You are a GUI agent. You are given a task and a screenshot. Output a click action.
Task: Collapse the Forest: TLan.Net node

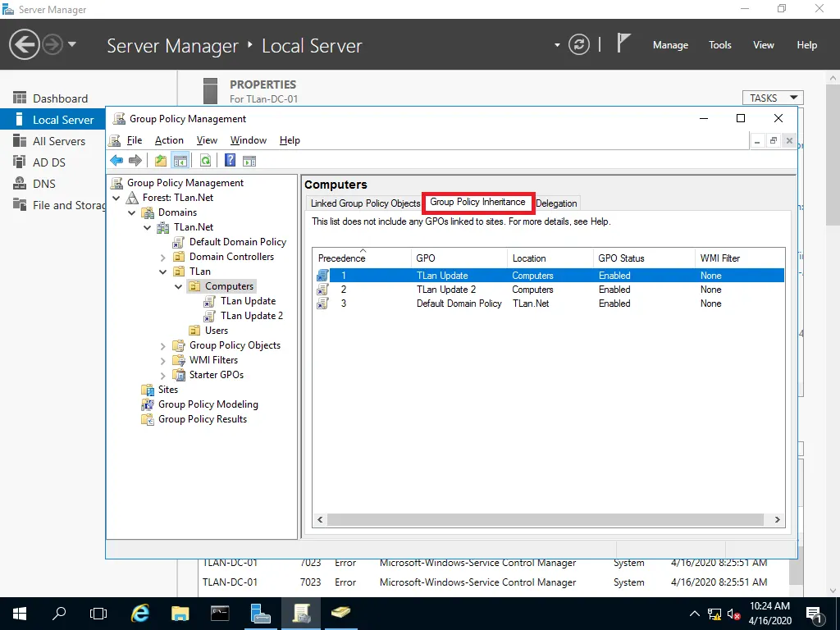pos(116,199)
